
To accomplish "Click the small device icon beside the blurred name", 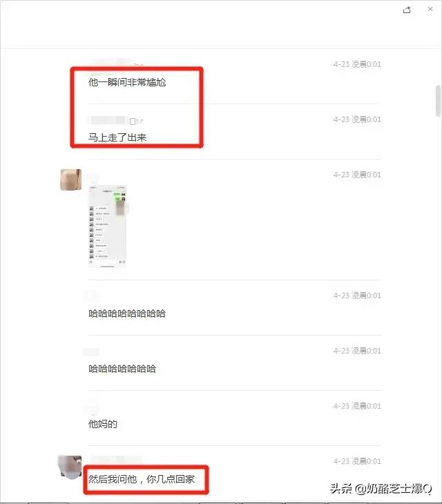I will tap(133, 122).
